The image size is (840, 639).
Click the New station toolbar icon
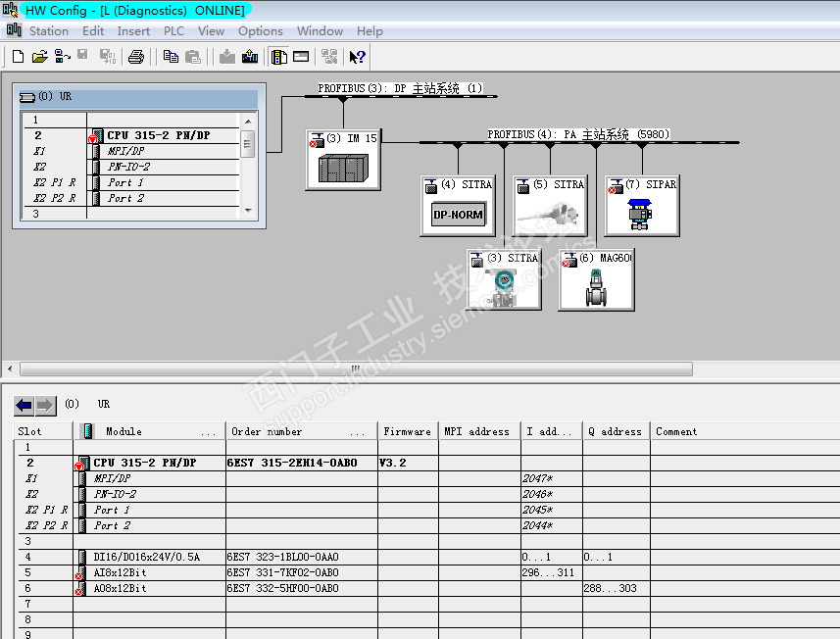pos(18,56)
